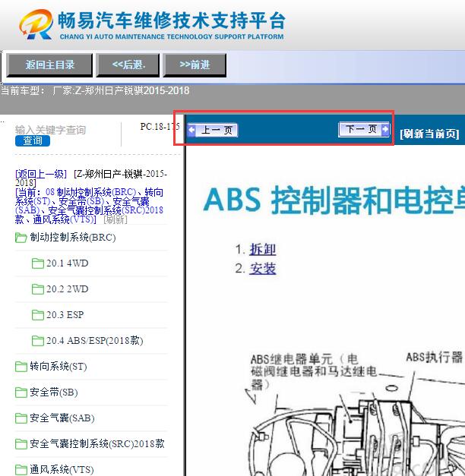Screen dimensions: 465x476
Task: Open the 制动控制系统(BRC) folder icon
Action: pos(21,238)
